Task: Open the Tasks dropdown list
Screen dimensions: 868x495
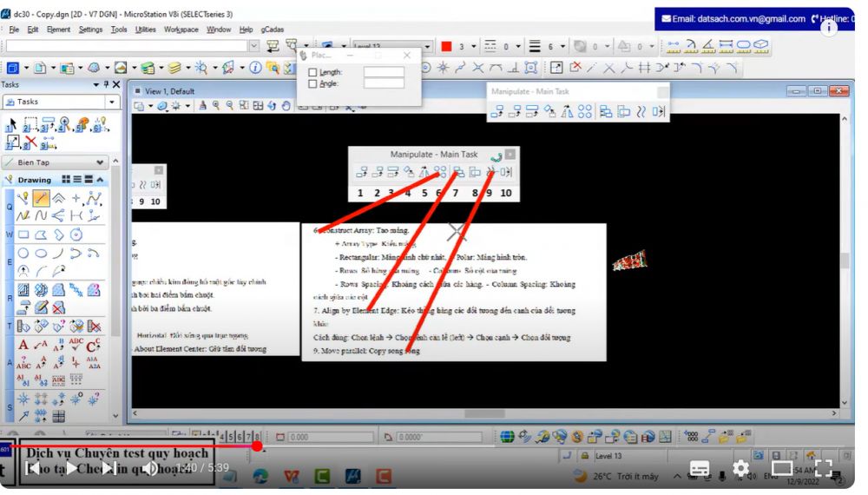Action: (x=112, y=102)
